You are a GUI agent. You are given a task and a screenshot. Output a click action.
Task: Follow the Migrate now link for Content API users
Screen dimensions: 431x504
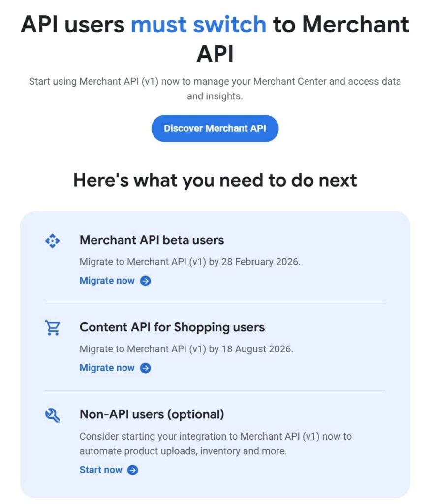pos(107,368)
